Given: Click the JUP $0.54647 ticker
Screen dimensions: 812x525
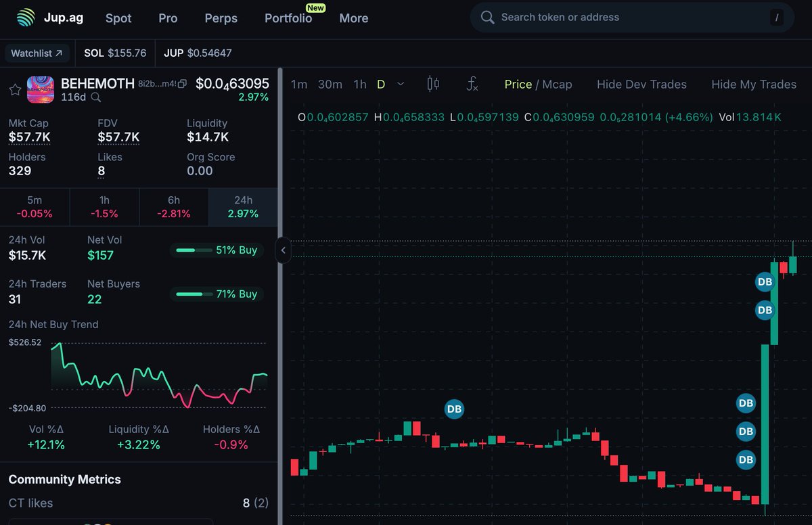Looking at the screenshot, I should (198, 53).
